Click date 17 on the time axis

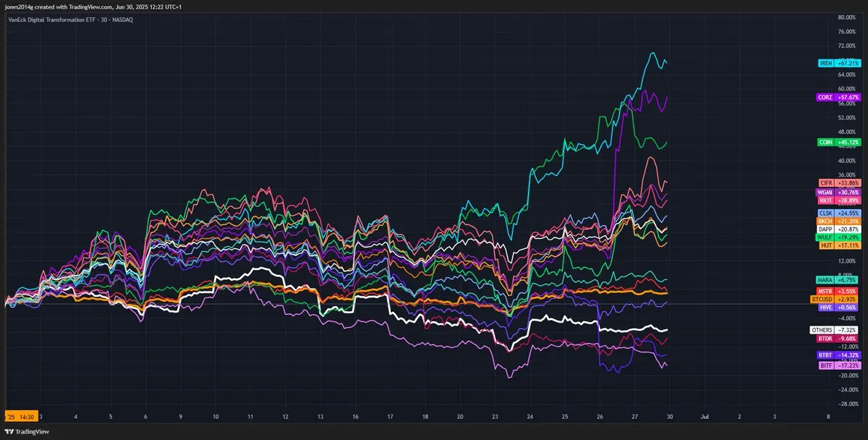pyautogui.click(x=390, y=417)
